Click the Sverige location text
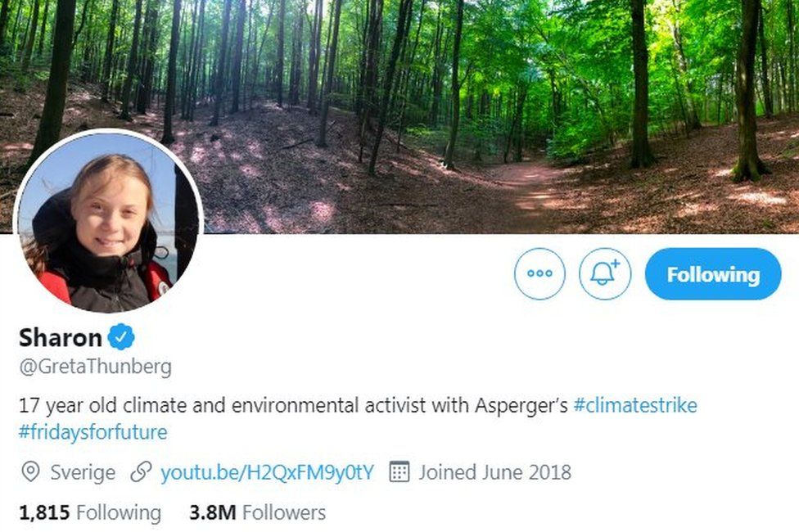 coord(83,472)
